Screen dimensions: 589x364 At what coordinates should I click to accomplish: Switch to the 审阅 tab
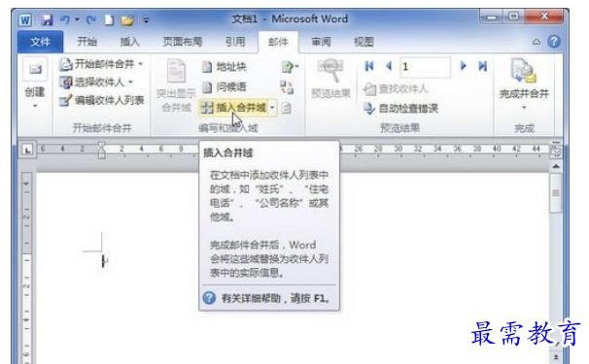point(321,42)
